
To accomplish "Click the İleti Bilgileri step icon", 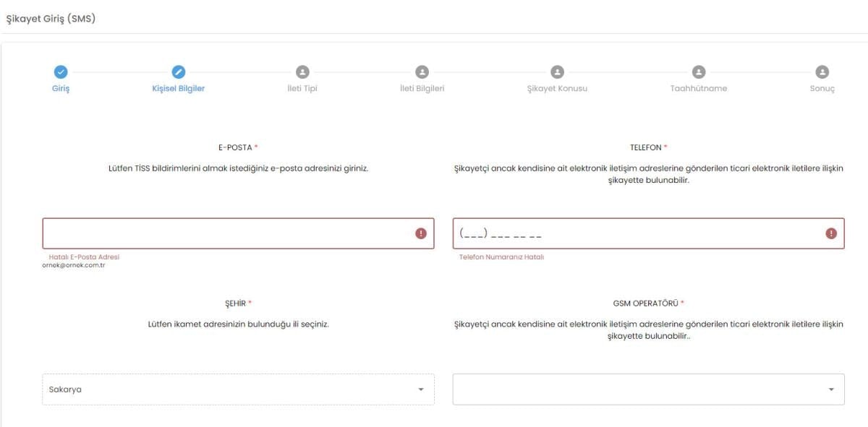I will pyautogui.click(x=422, y=72).
